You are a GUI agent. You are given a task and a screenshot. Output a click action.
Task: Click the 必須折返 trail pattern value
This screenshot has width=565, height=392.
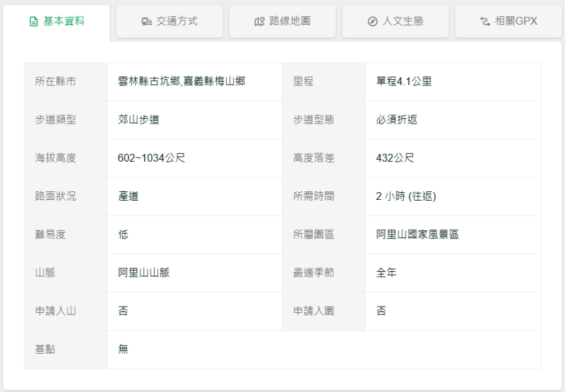coord(397,120)
